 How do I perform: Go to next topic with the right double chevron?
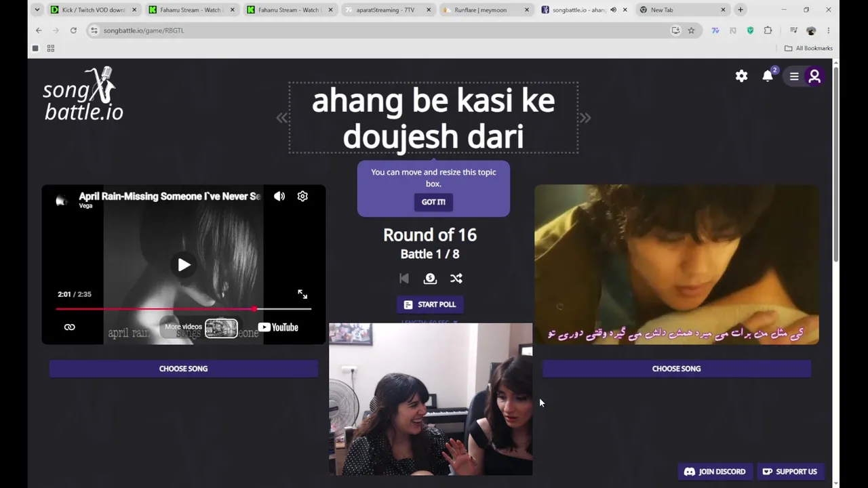(x=585, y=118)
